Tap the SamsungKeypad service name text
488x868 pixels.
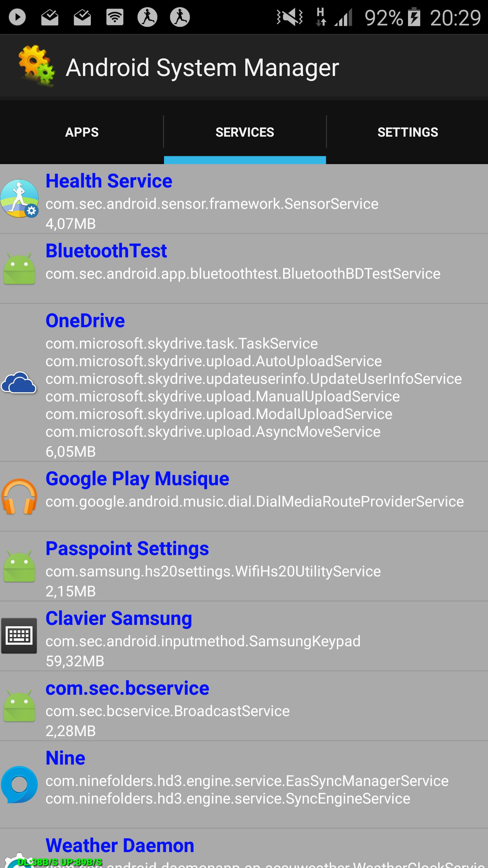click(x=203, y=641)
